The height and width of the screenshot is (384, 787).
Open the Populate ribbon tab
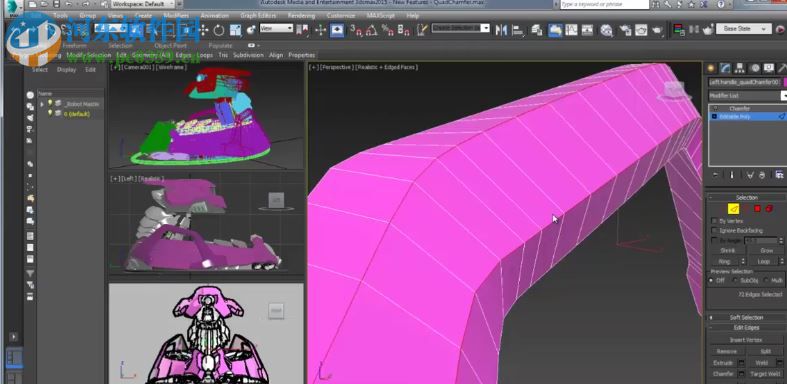click(x=220, y=46)
